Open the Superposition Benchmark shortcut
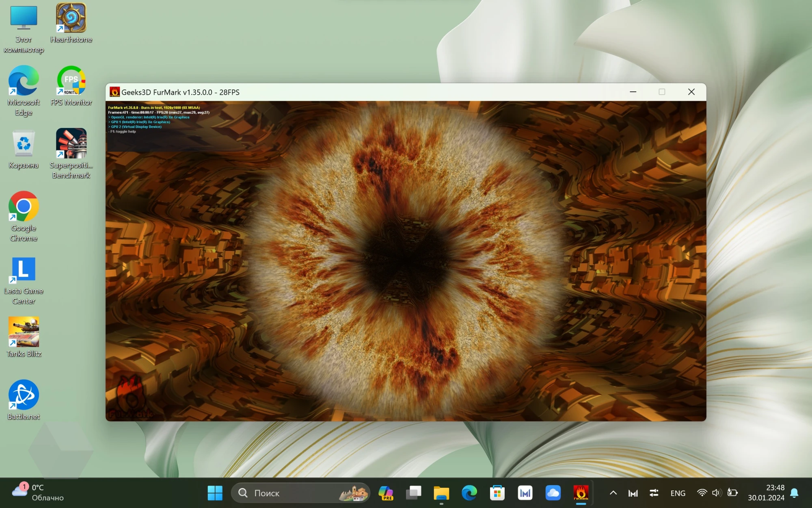 tap(71, 144)
